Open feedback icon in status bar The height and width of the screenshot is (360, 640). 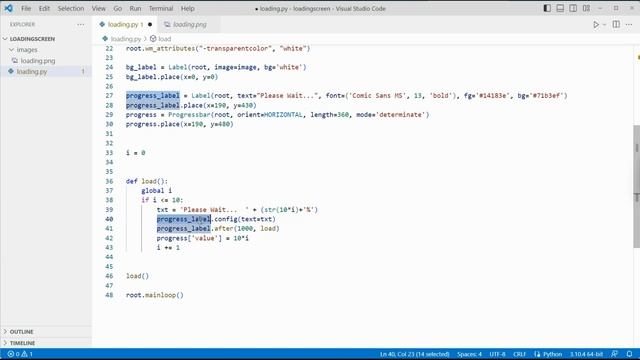[x=614, y=354]
